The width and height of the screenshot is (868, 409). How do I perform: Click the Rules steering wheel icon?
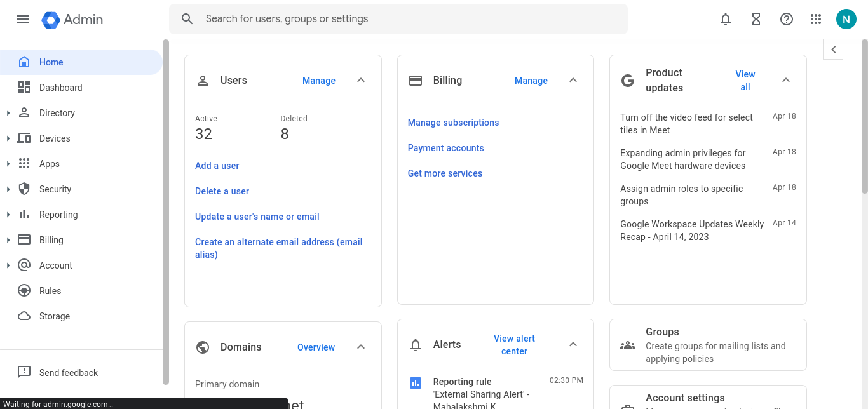24,291
